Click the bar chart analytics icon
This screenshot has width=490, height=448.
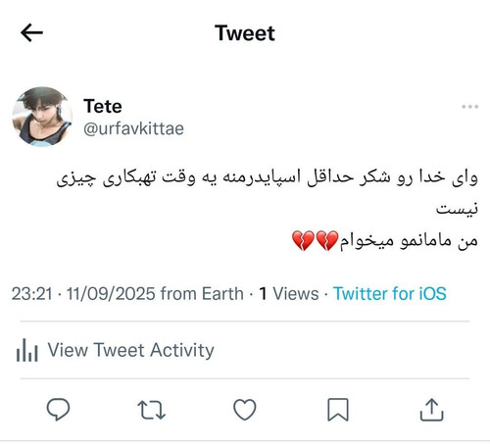[x=27, y=350]
